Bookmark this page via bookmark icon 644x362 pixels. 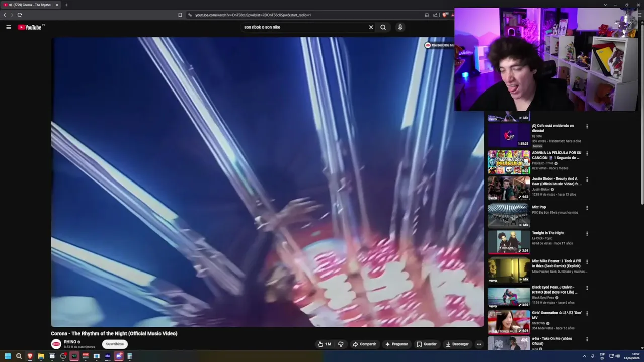(x=180, y=15)
